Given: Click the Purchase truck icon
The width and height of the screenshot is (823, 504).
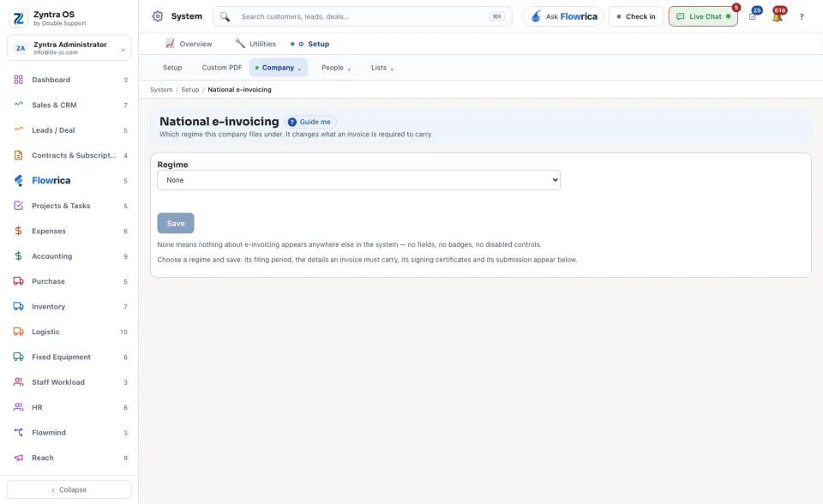Looking at the screenshot, I should pyautogui.click(x=18, y=281).
